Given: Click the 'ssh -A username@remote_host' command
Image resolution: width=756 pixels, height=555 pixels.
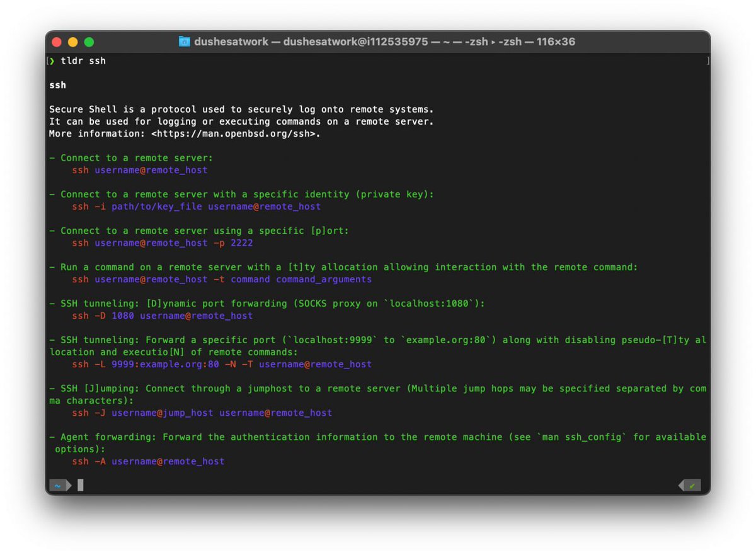Looking at the screenshot, I should tap(148, 461).
